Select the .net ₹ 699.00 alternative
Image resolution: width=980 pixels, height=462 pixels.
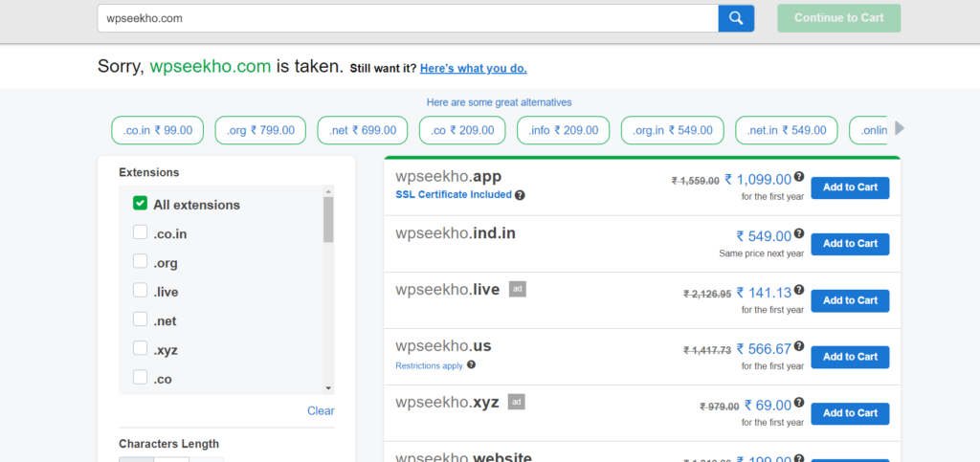point(363,130)
